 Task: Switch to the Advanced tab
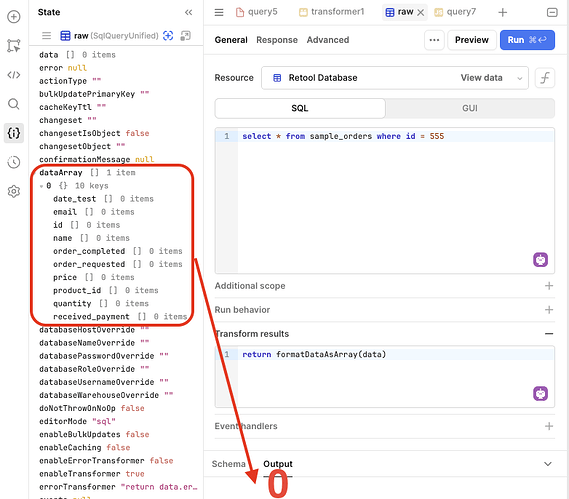(x=328, y=40)
